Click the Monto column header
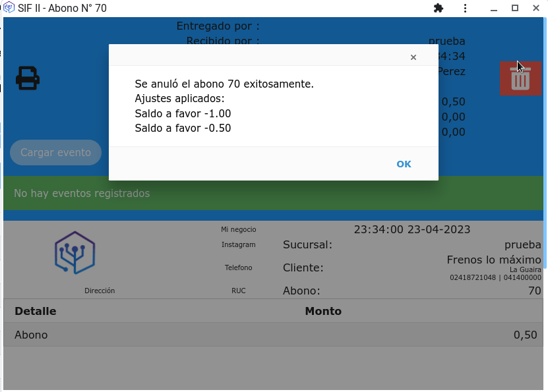 click(x=323, y=311)
